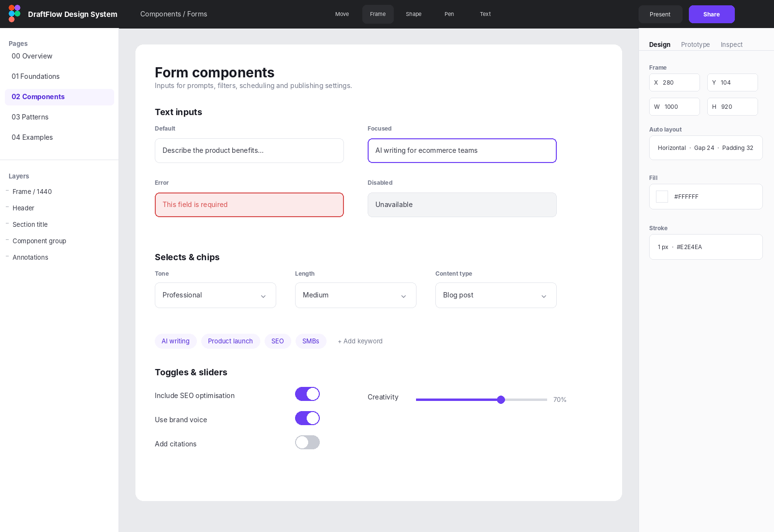Enable the Add citations toggle
Viewport: 774px width, 532px height.
(x=307, y=443)
